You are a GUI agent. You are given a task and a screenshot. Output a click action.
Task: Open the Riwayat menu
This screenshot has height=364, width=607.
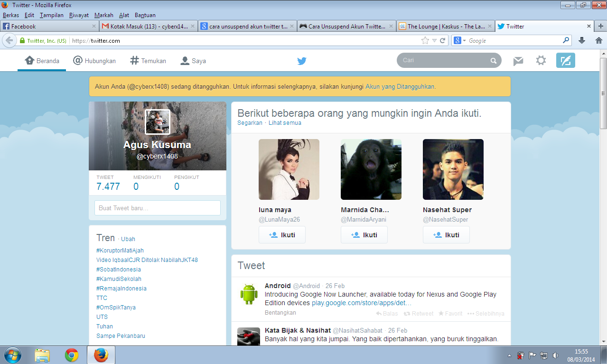point(79,15)
